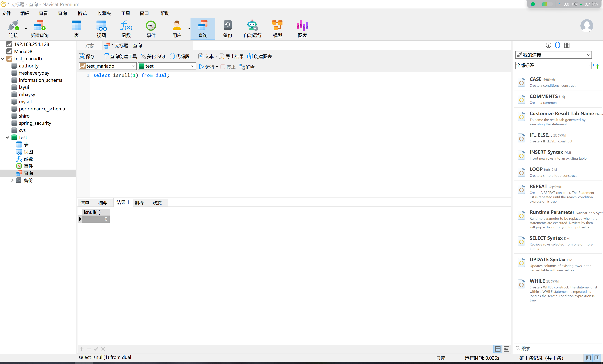
Task: Select the spring_security database
Action: tap(35, 123)
